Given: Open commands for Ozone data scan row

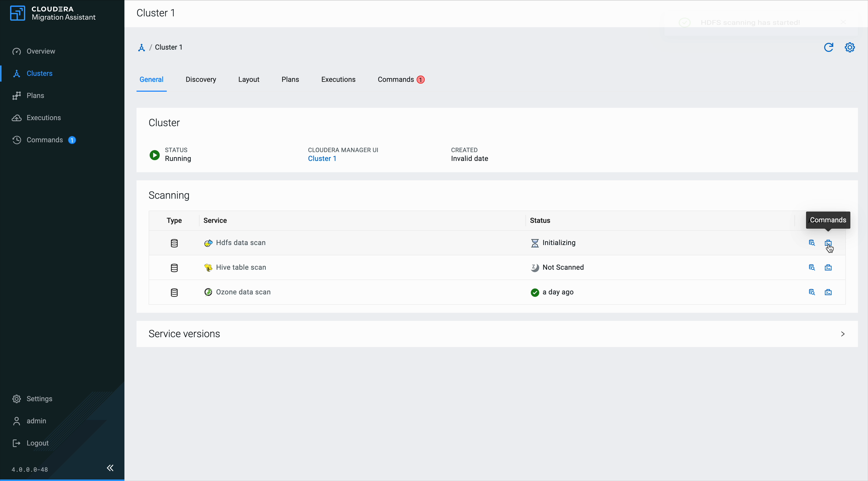Looking at the screenshot, I should [828, 292].
